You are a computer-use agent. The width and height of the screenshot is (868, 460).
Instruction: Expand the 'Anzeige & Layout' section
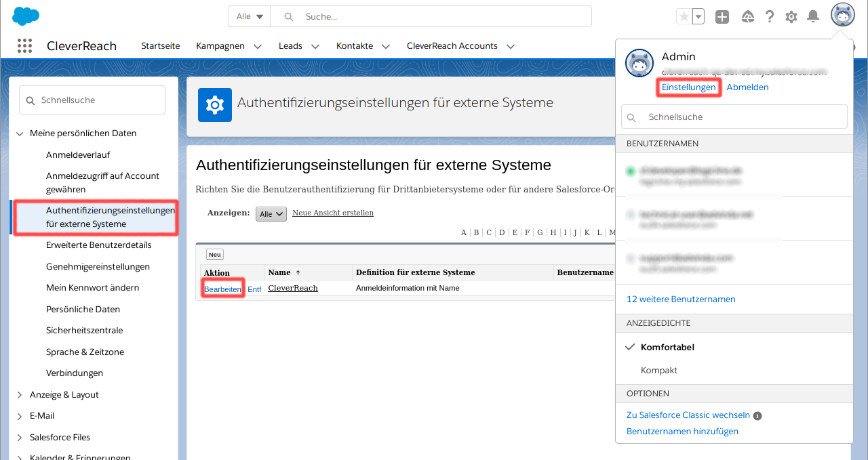(x=19, y=395)
